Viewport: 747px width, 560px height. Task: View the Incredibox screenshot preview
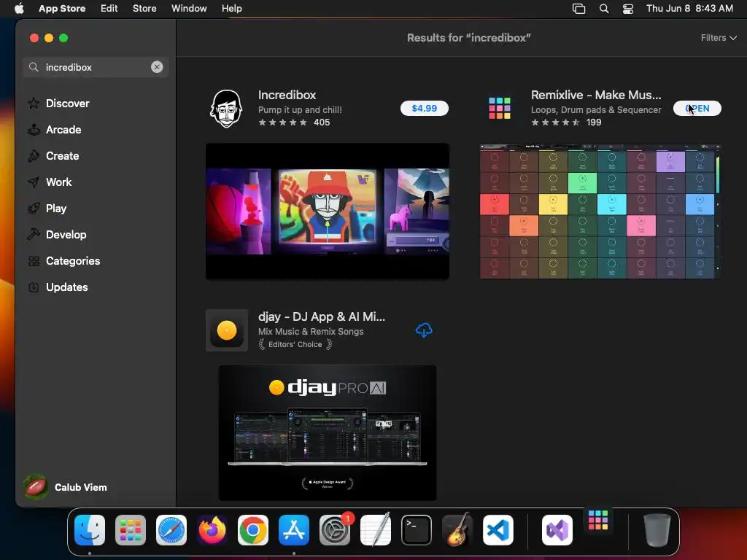click(x=328, y=211)
